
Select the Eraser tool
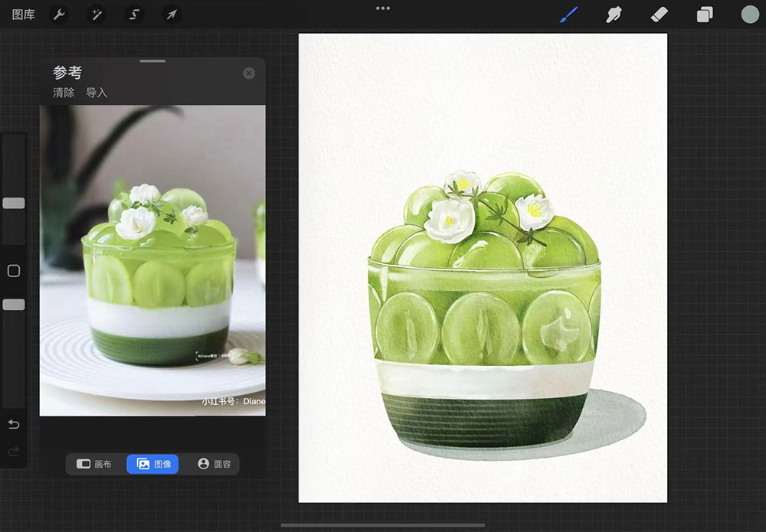pyautogui.click(x=659, y=15)
